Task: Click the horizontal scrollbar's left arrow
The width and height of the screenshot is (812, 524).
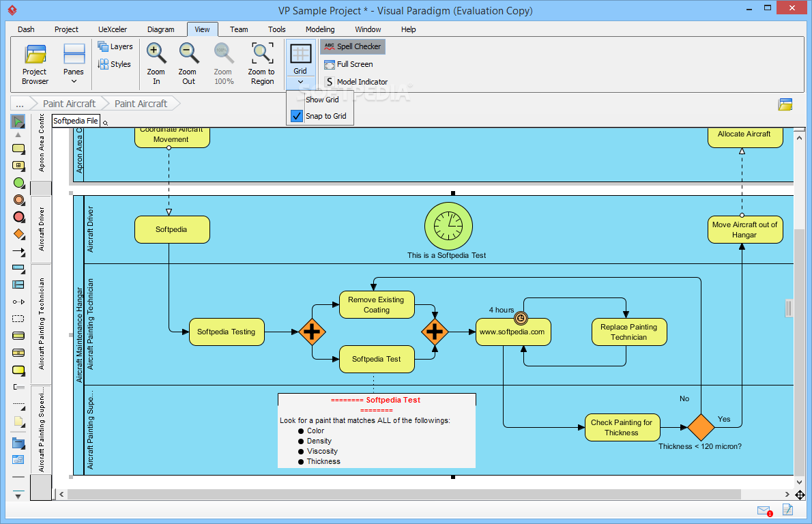Action: [x=61, y=495]
